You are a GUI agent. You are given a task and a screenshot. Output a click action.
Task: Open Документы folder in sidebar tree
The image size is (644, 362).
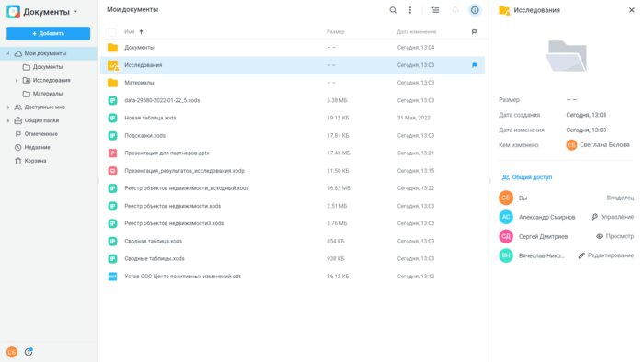click(x=48, y=67)
